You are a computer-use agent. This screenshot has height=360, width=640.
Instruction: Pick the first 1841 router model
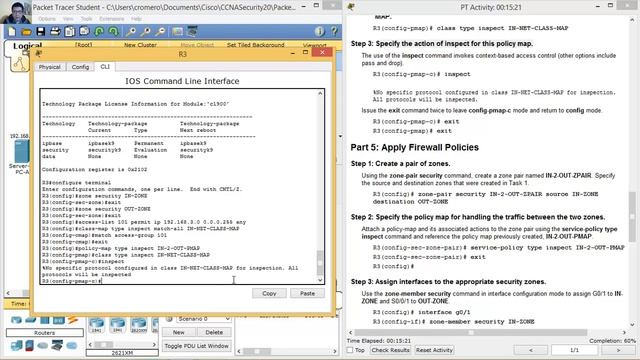(96, 325)
